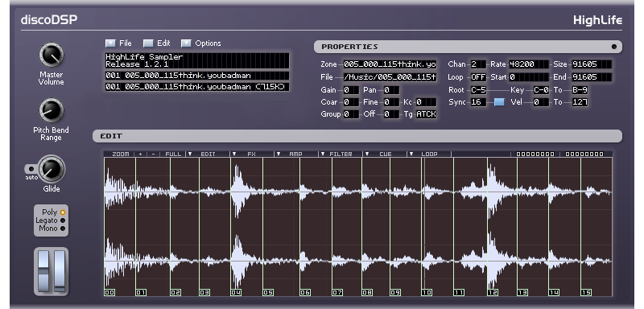The image size is (644, 309).
Task: Open the CUE dropdown
Action: (x=385, y=154)
